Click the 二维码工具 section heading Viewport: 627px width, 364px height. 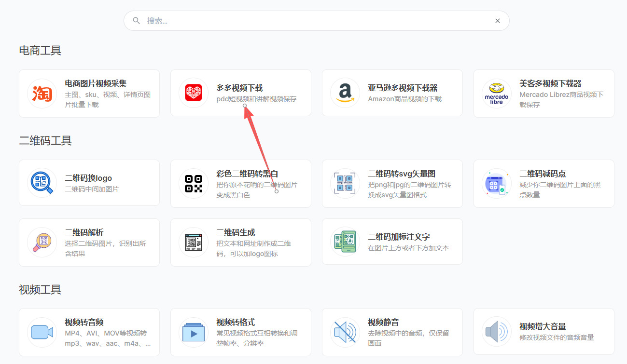[x=45, y=141]
